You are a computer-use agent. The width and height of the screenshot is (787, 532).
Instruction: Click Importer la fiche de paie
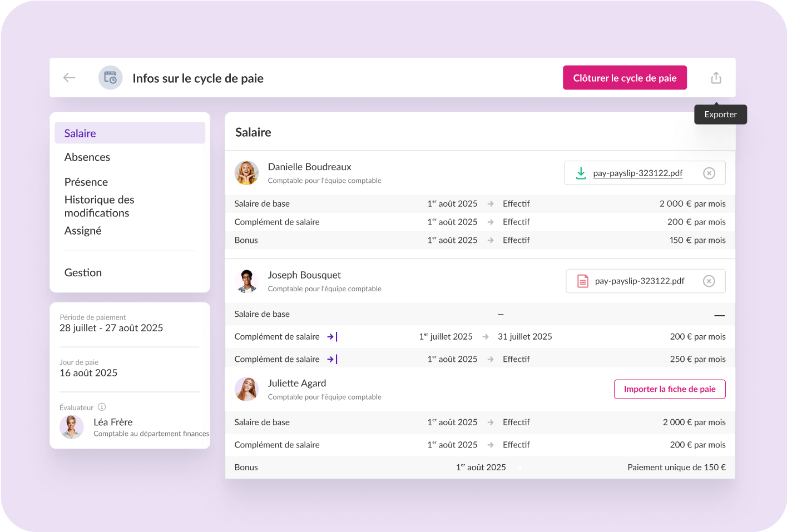(669, 389)
